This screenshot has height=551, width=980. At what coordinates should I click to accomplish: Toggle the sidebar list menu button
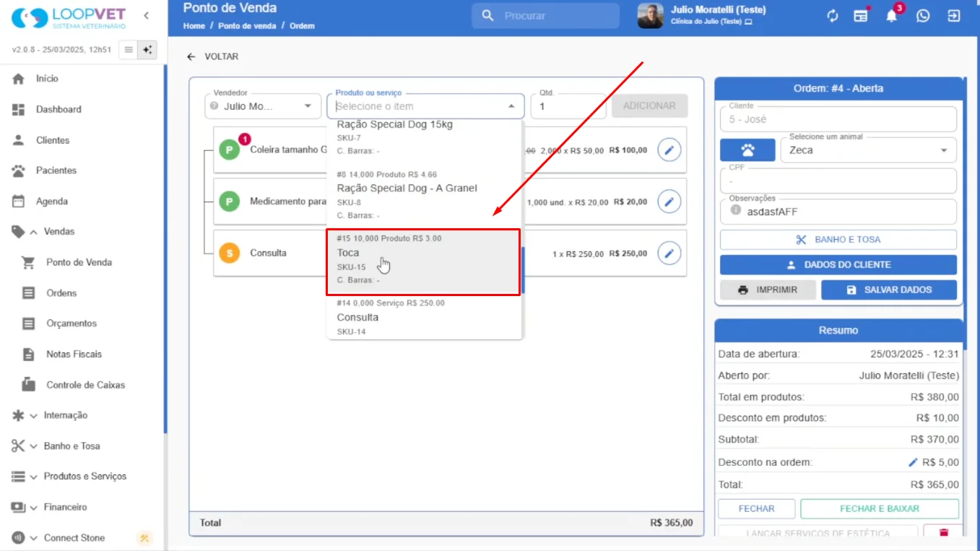(x=129, y=50)
